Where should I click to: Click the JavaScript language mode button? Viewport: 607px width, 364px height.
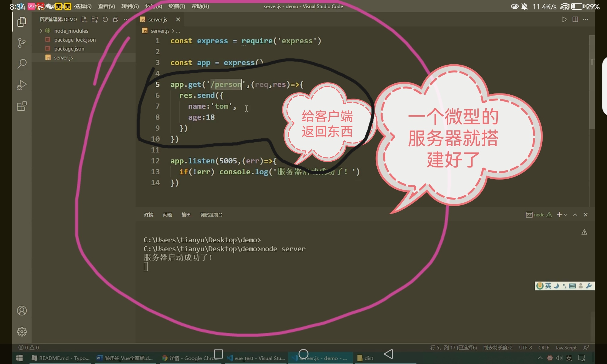(x=566, y=348)
